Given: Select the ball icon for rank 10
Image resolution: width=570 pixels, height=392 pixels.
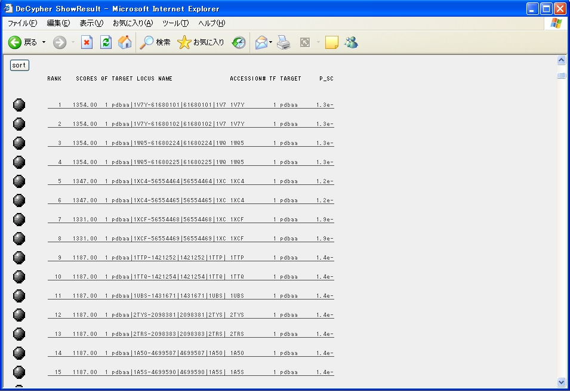Looking at the screenshot, I should (x=19, y=276).
